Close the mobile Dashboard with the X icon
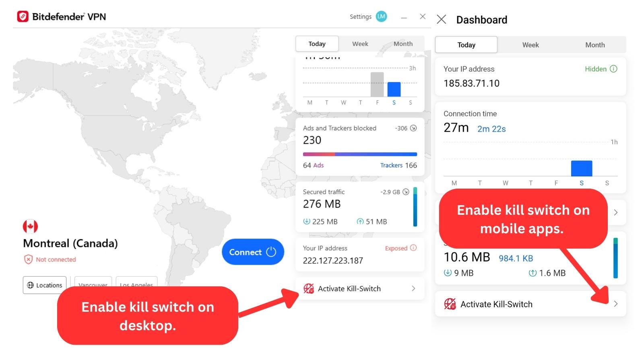644x362 pixels. pyautogui.click(x=441, y=19)
